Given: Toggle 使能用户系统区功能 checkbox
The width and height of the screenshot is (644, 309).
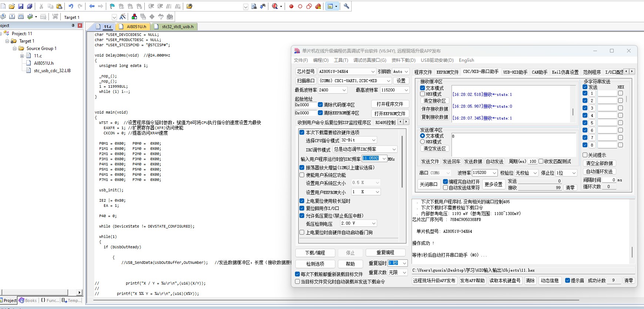Looking at the screenshot, I should 302,175.
